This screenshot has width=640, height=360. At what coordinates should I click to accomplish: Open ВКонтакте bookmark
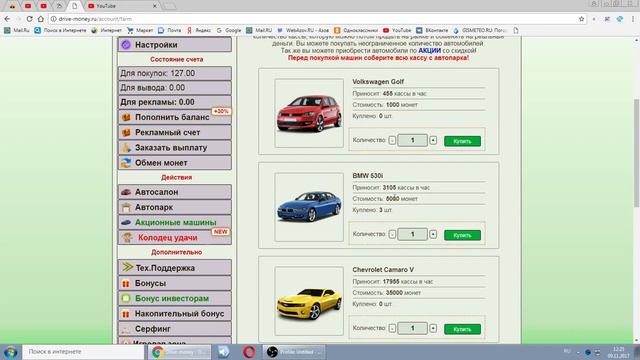click(432, 30)
